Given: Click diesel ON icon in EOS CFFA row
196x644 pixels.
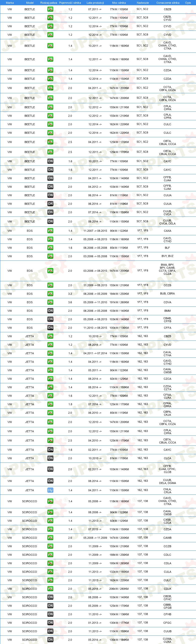Looking at the screenshot, I should click(50, 328).
